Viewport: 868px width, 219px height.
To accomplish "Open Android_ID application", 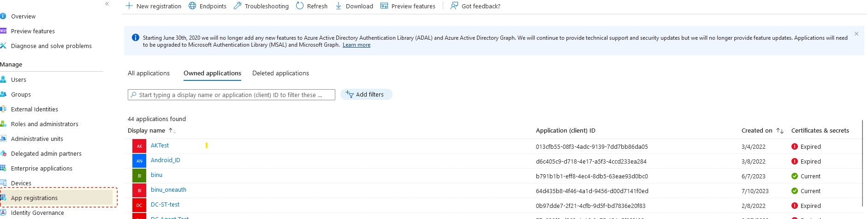I will click(x=166, y=160).
